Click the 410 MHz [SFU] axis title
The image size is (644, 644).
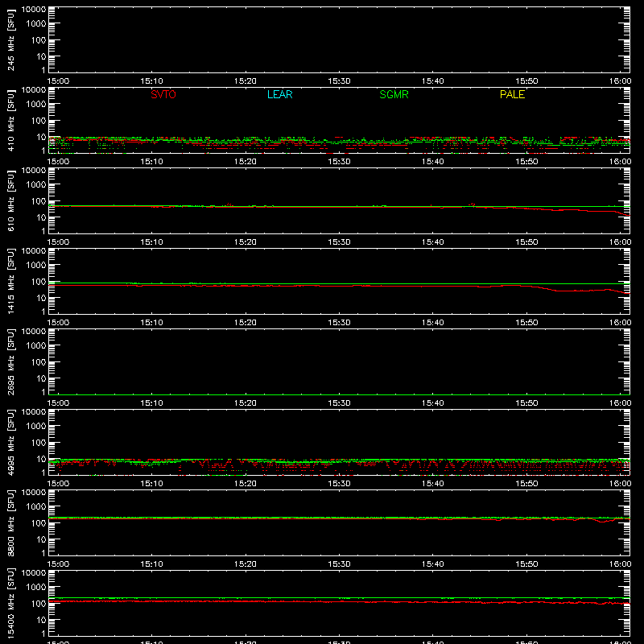[11, 121]
